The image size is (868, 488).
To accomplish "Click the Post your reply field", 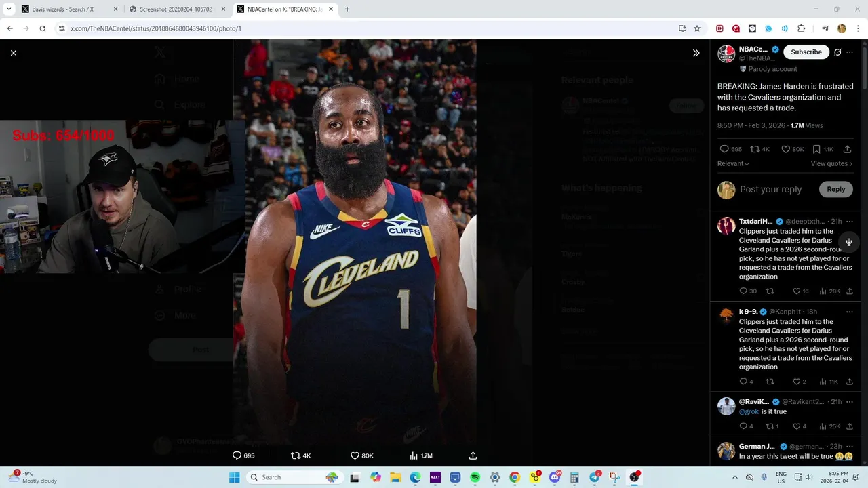I will (771, 190).
